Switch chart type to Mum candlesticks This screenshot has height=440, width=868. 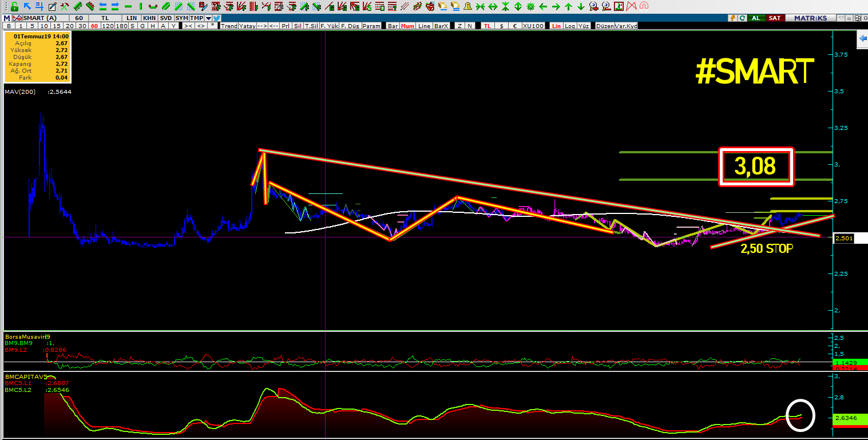coord(407,26)
